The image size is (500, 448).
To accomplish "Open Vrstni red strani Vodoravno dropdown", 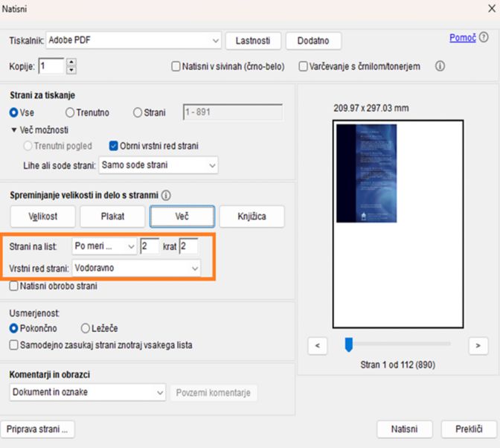I will 136,268.
